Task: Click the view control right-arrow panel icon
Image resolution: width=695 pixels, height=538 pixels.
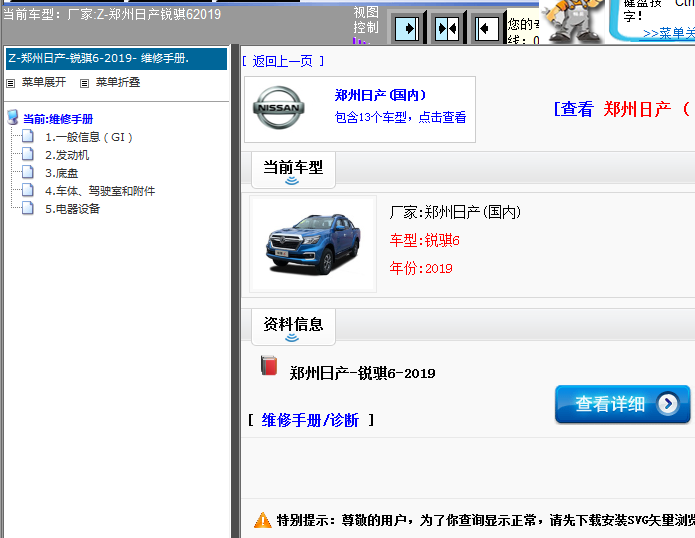Action: (x=407, y=29)
